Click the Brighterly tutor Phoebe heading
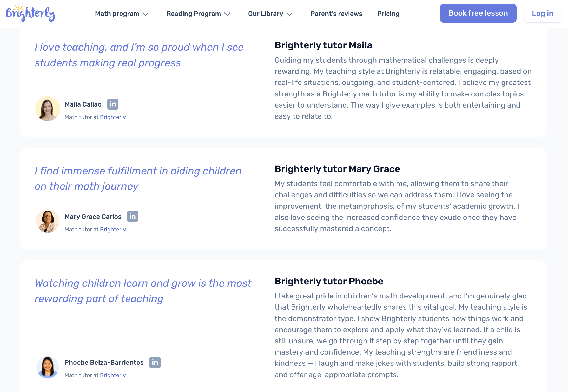The height and width of the screenshot is (392, 568). click(329, 281)
